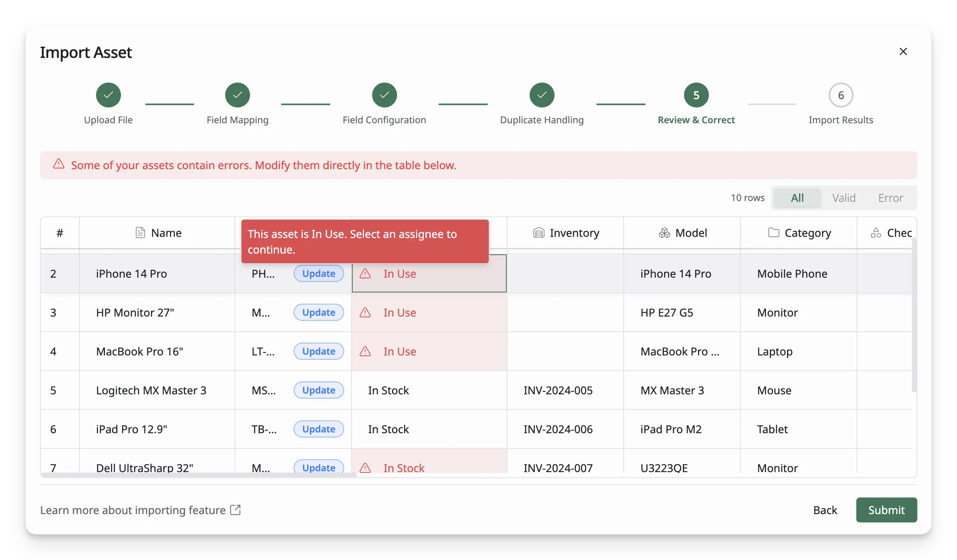
Task: Switch to the All rows filter tab
Action: 797,198
